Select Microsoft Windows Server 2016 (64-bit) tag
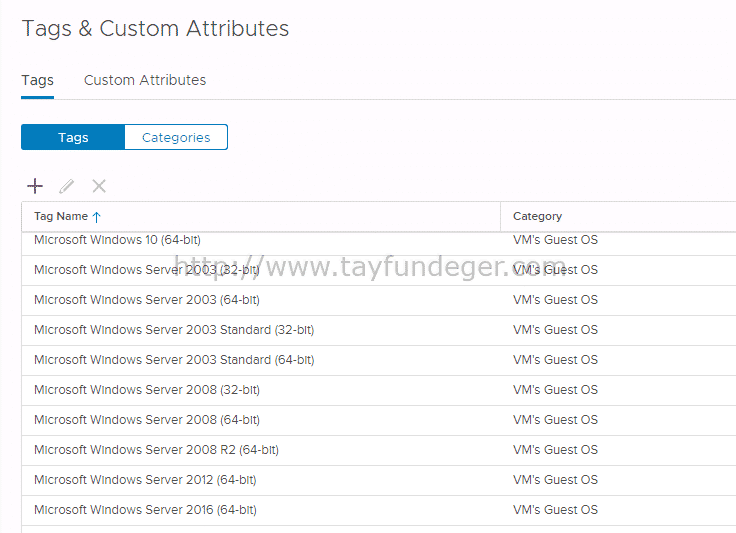 point(146,510)
